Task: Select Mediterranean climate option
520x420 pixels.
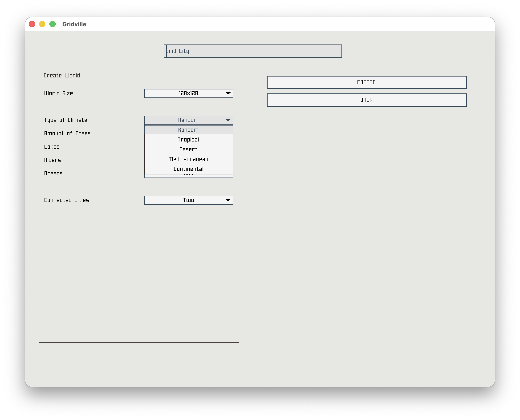Action: [x=189, y=159]
